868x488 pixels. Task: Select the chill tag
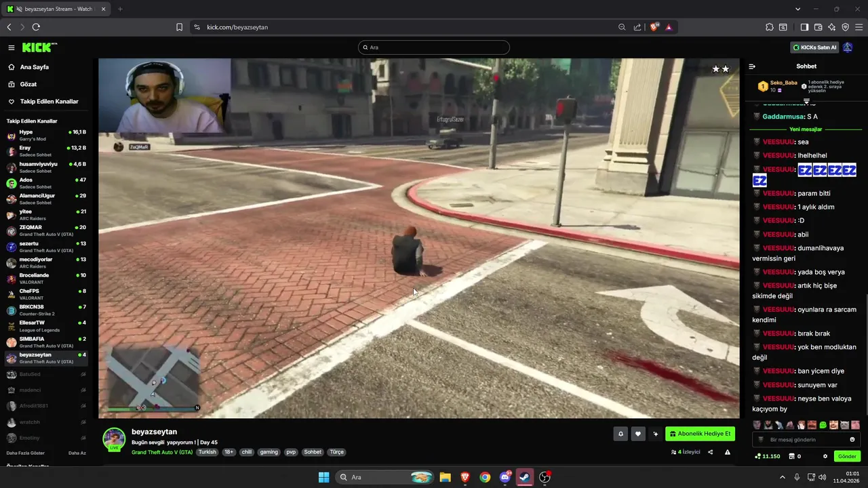(247, 452)
